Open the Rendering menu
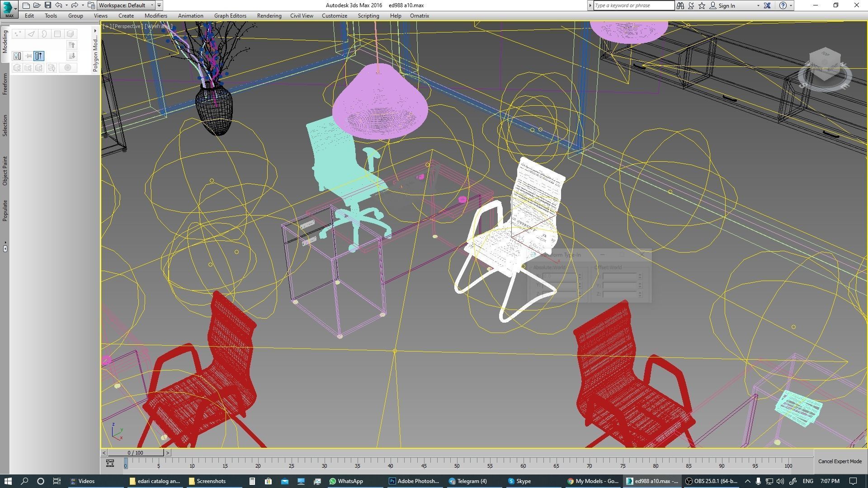Screen dimensions: 868x488 click(269, 16)
